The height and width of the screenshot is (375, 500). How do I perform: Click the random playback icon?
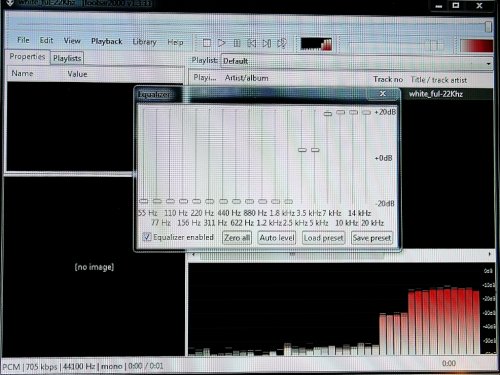pos(282,43)
